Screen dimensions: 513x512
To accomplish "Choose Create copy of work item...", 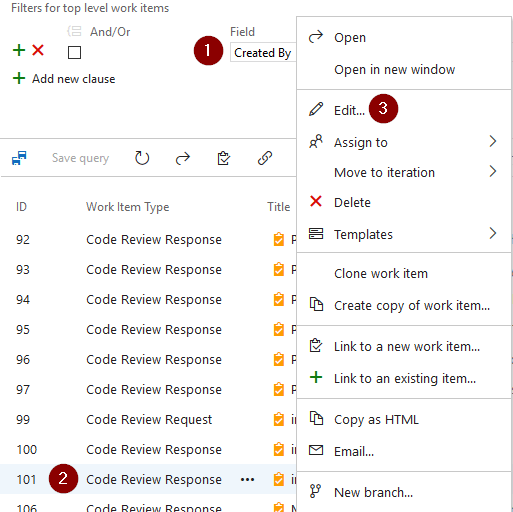I will coord(404,305).
